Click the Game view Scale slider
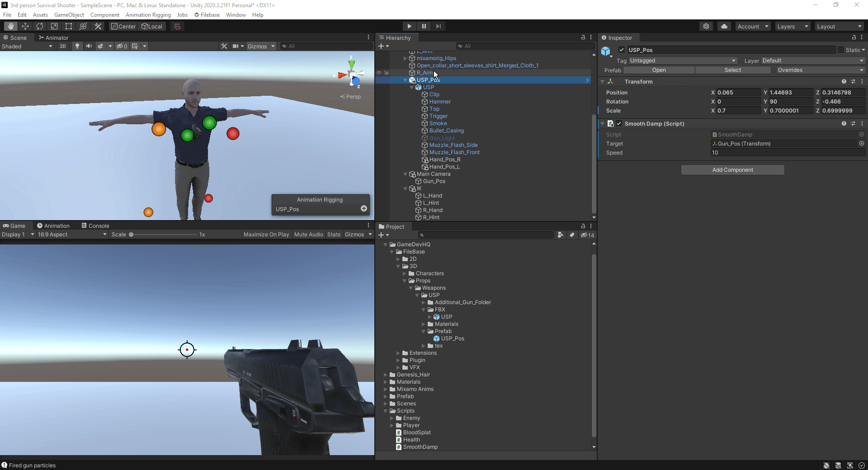This screenshot has height=470, width=868. pyautogui.click(x=164, y=235)
